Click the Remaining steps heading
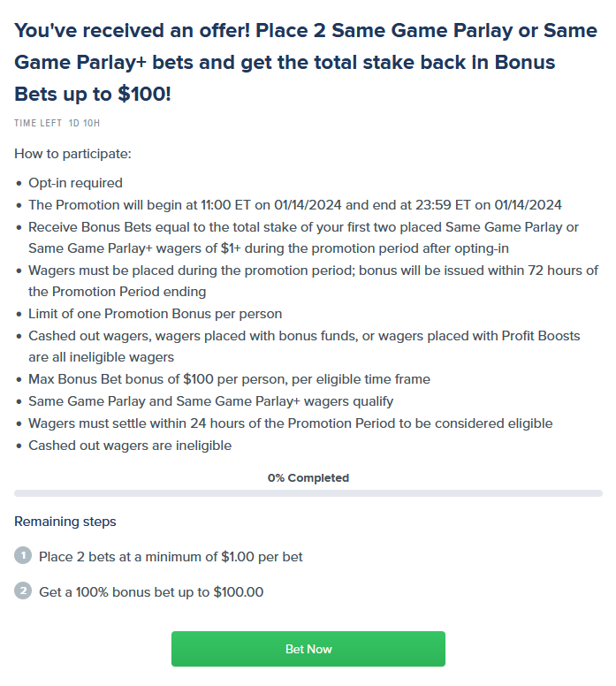 [65, 522]
